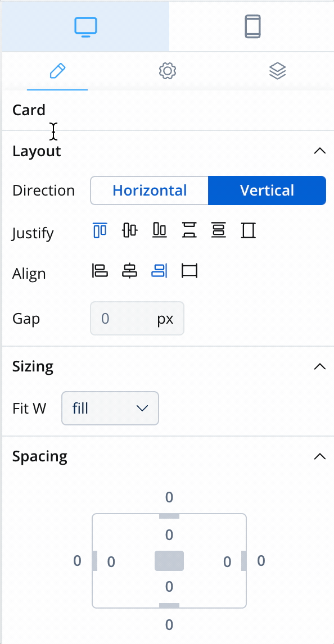
Task: Select justify space-around icon
Action: 219,230
